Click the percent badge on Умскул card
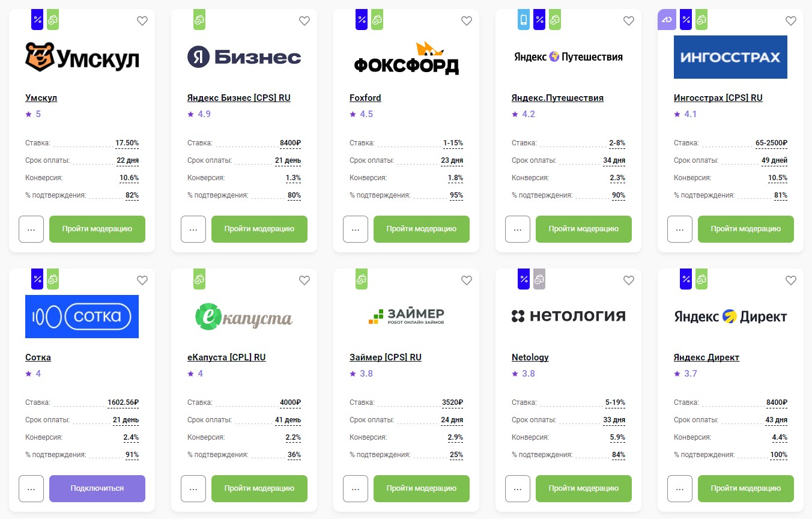The image size is (812, 519). click(x=37, y=19)
